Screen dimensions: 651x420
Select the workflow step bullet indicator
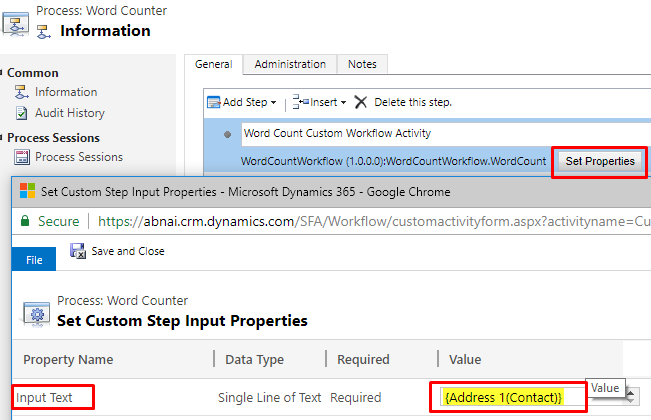(x=228, y=134)
